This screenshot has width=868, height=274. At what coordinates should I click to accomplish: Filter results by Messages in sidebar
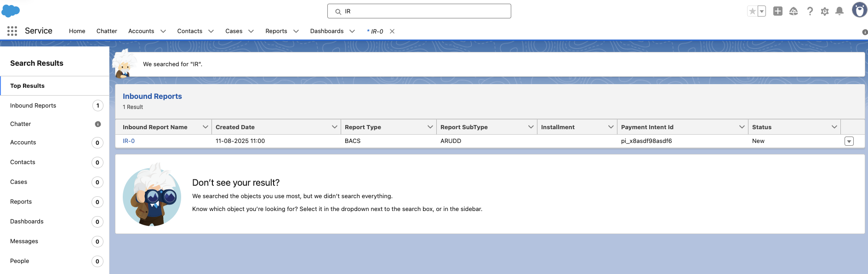coord(55,241)
